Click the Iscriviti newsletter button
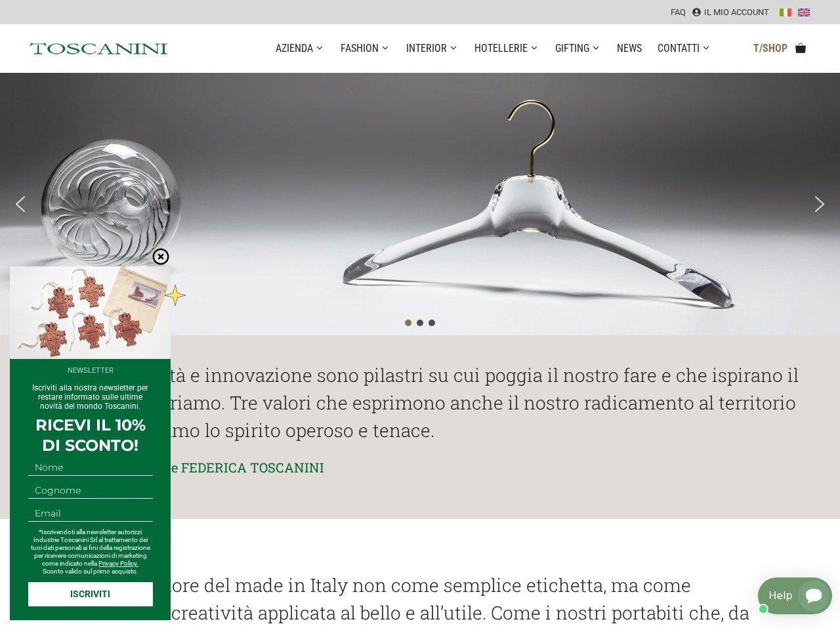Viewport: 840px width, 630px height. click(91, 594)
